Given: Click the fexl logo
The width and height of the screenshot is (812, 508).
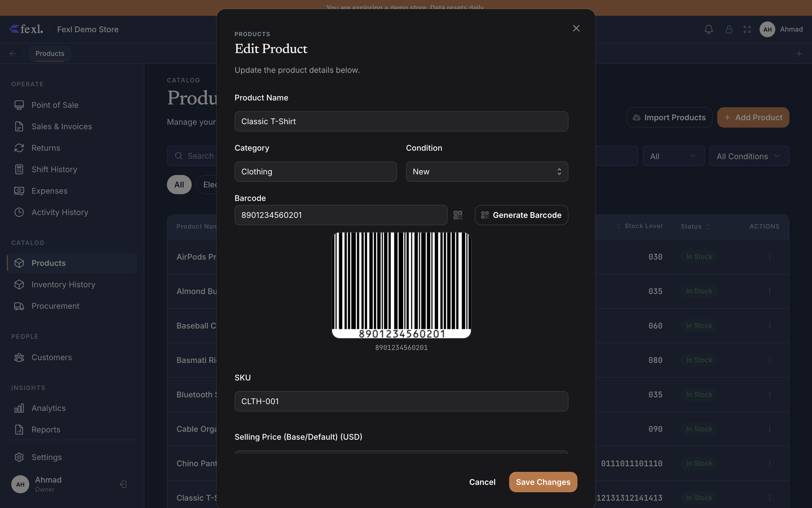Looking at the screenshot, I should [x=26, y=29].
